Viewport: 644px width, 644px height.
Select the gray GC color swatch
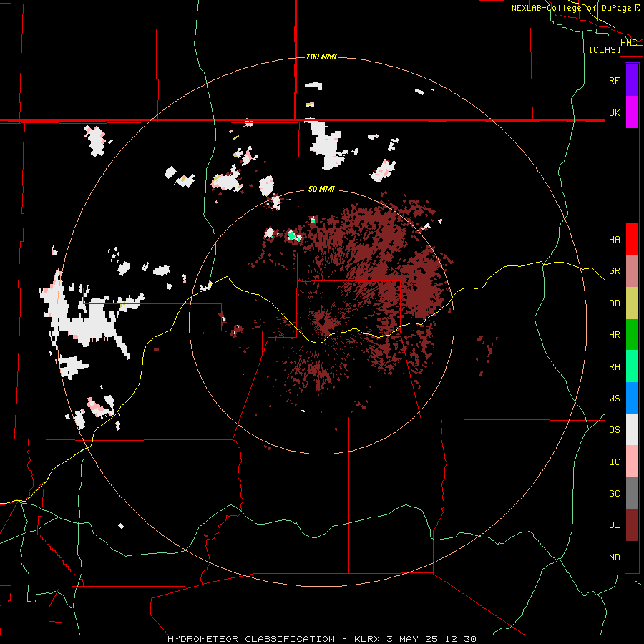(632, 493)
